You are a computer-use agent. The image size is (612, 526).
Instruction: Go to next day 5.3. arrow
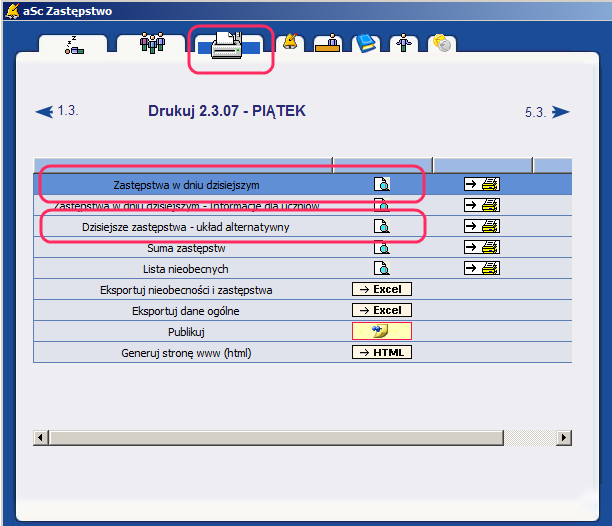point(560,112)
